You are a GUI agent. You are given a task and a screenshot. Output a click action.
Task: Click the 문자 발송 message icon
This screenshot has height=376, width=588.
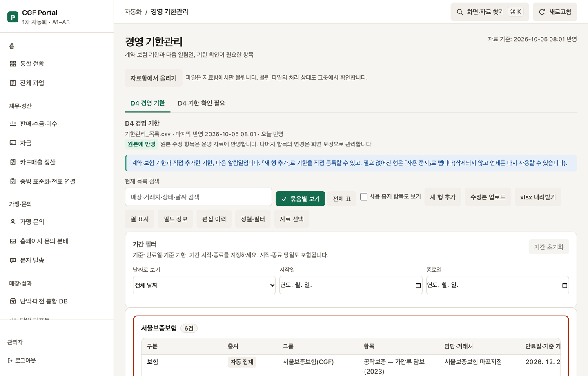[x=13, y=260]
